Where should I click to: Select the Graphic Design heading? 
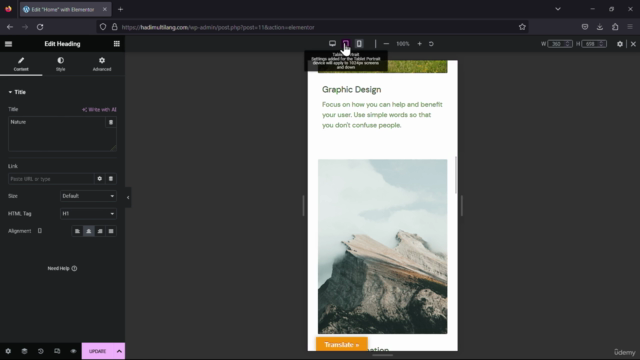351,89
